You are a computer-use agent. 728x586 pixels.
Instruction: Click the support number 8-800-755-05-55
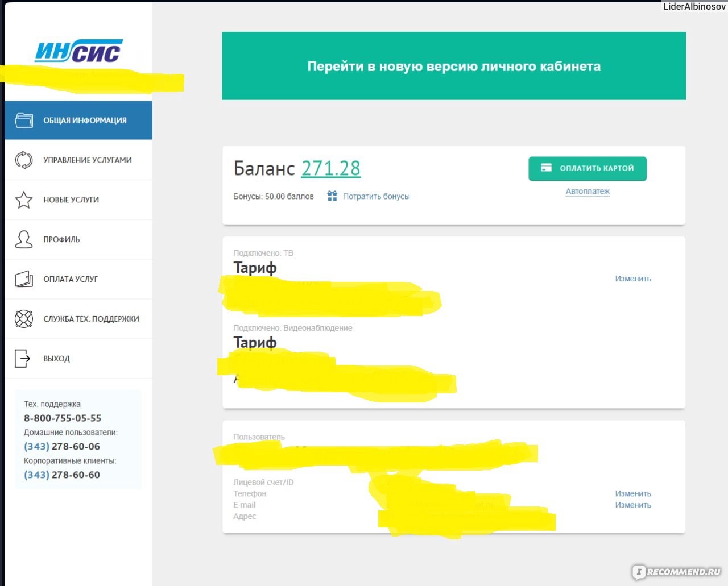[x=63, y=418]
